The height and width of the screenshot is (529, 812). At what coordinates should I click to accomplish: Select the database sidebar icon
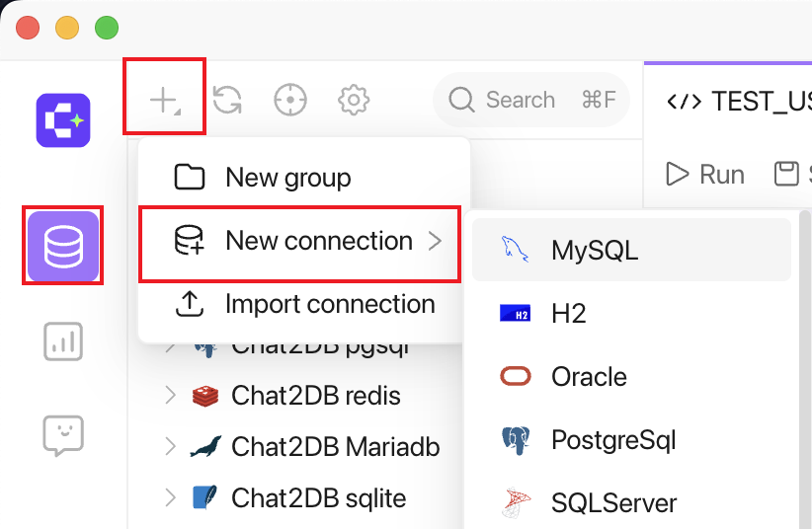tap(63, 246)
